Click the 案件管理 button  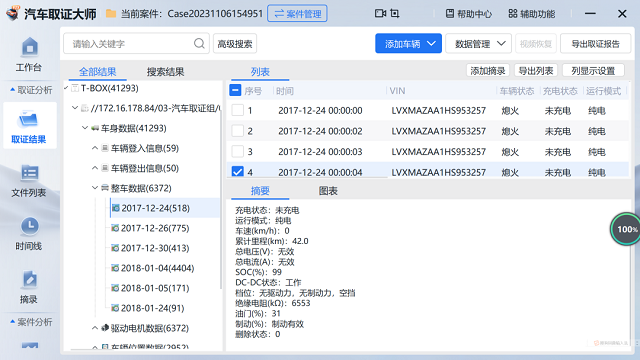(x=297, y=13)
